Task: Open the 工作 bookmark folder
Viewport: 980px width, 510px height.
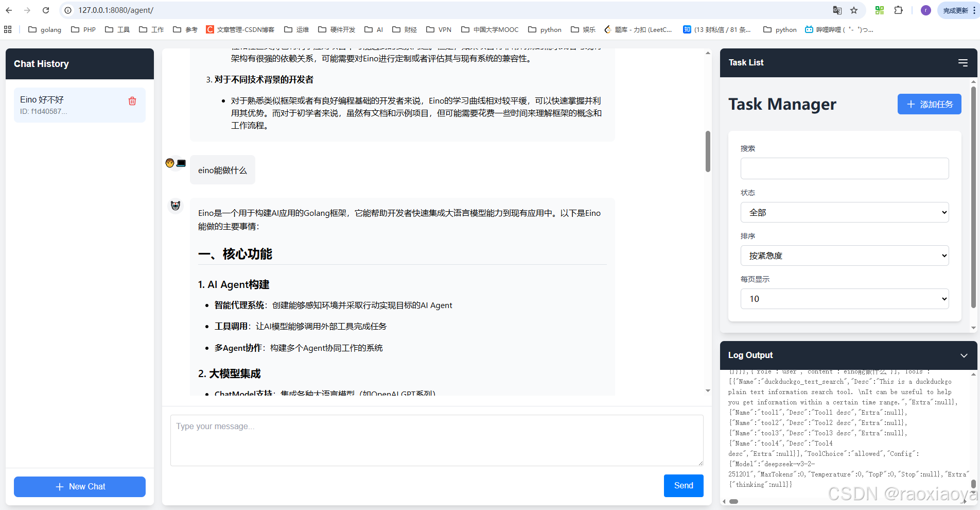Action: [x=151, y=29]
